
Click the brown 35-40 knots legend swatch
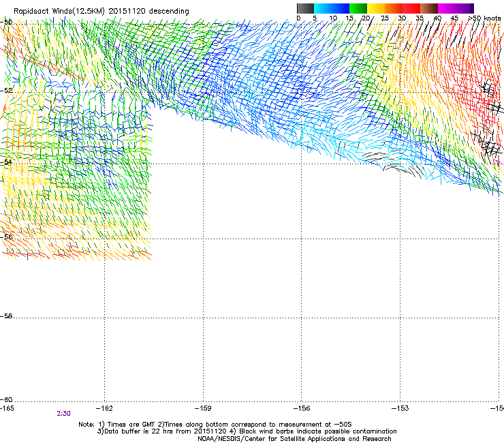point(429,8)
